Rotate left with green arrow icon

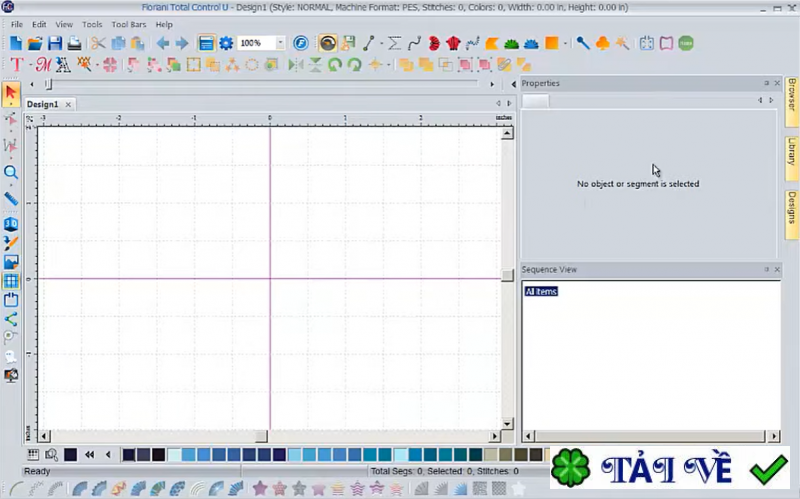[x=335, y=65]
